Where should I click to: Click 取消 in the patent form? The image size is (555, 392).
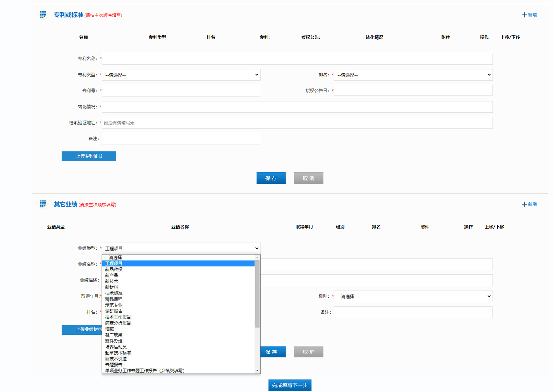tap(309, 178)
